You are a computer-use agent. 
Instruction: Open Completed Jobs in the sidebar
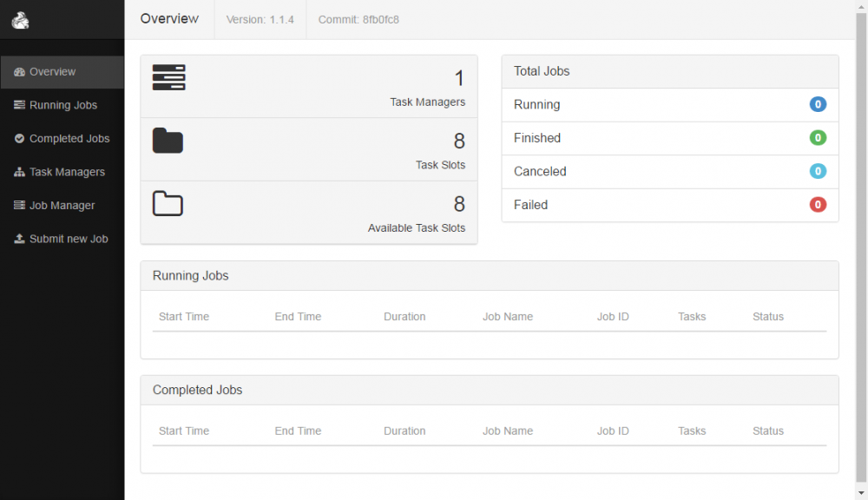pos(69,139)
